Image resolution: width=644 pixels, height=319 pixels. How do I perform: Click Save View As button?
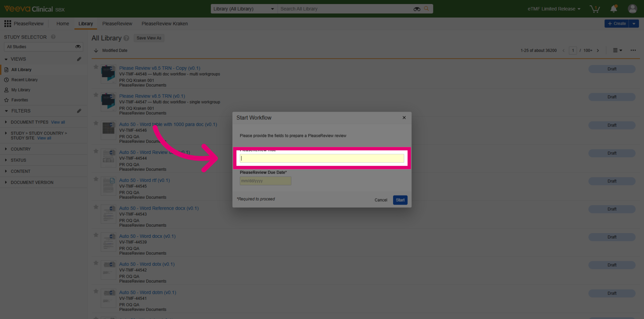tap(149, 38)
